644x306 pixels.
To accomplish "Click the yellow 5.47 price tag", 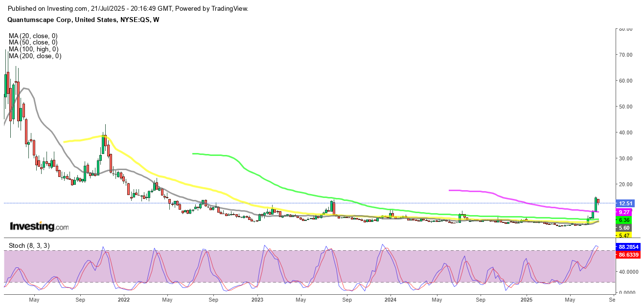I will [624, 235].
